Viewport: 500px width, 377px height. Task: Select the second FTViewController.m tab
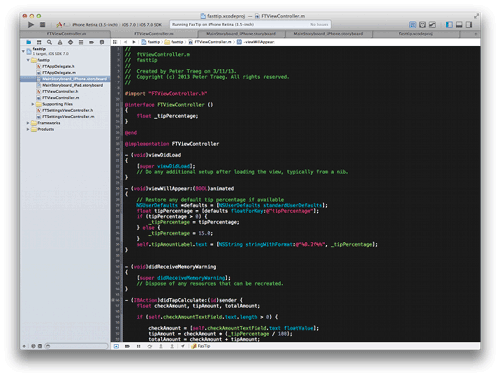154,34
